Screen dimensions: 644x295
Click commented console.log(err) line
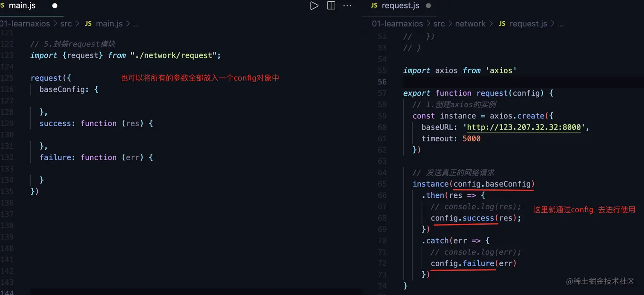click(x=476, y=252)
